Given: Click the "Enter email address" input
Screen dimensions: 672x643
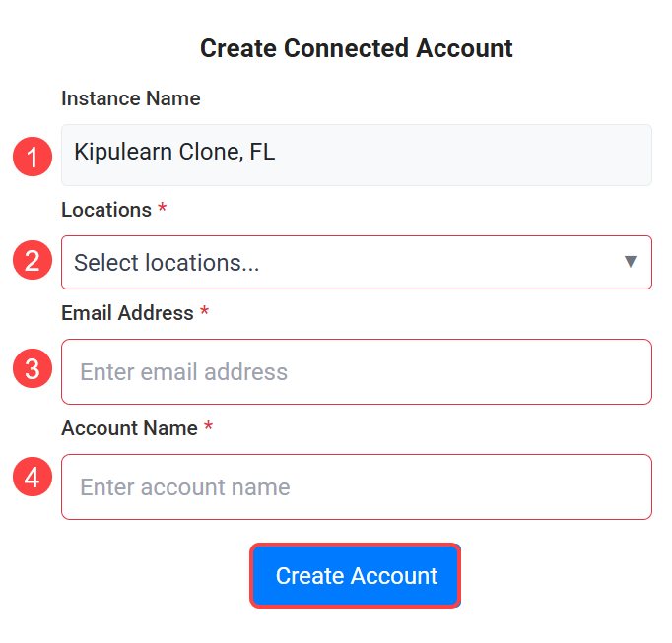Looking at the screenshot, I should pos(356,371).
